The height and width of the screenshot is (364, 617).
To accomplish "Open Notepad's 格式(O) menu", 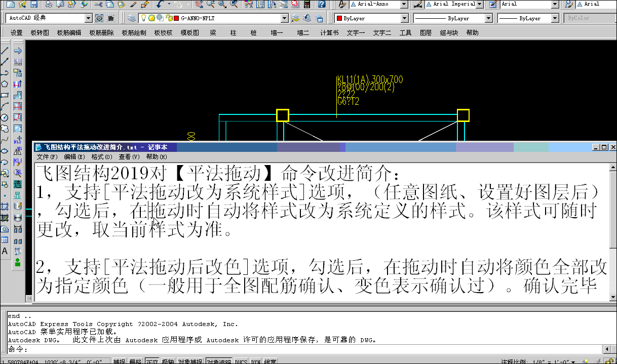I will [101, 157].
